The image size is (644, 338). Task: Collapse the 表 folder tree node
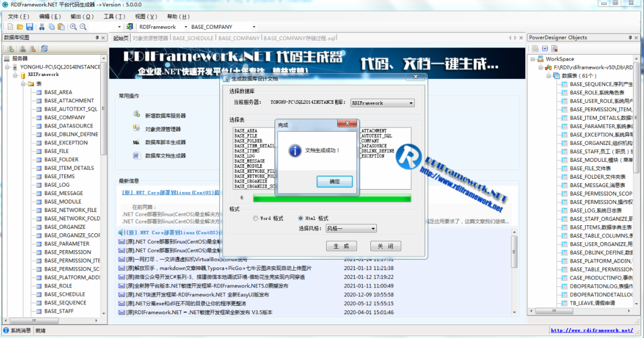[x=23, y=84]
